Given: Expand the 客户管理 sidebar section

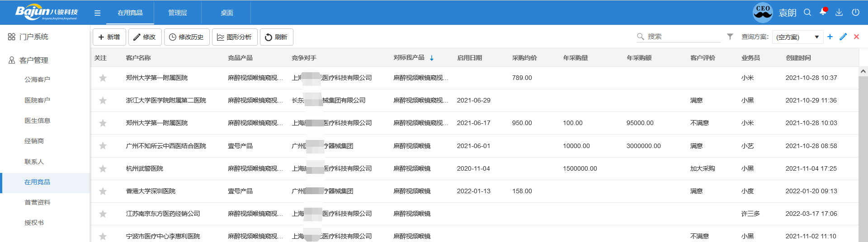Looking at the screenshot, I should pos(34,60).
